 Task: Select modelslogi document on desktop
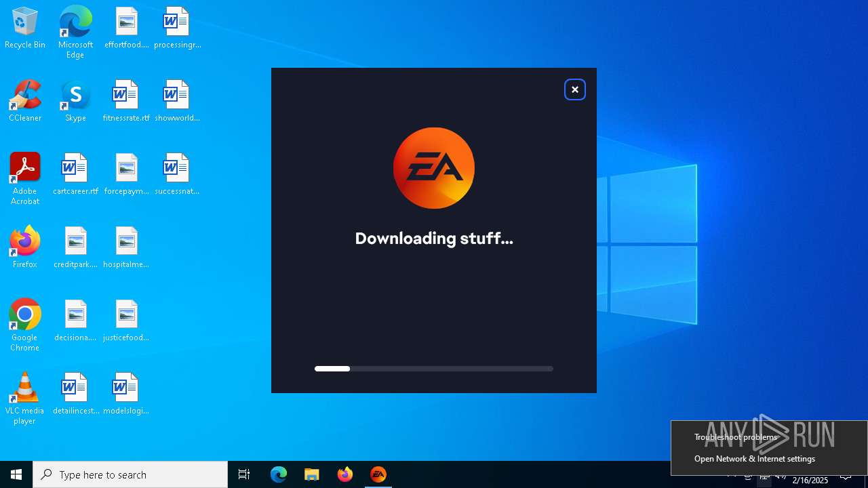coord(126,394)
